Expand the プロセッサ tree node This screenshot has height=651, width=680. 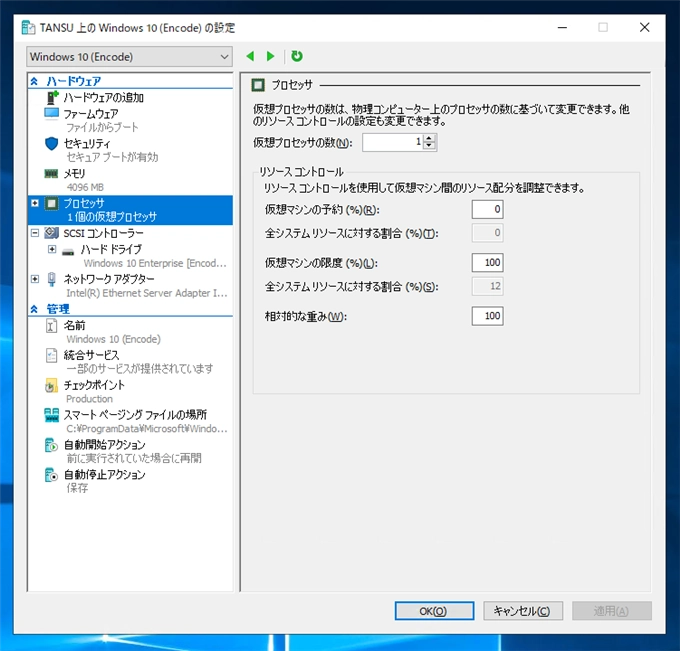coord(35,203)
